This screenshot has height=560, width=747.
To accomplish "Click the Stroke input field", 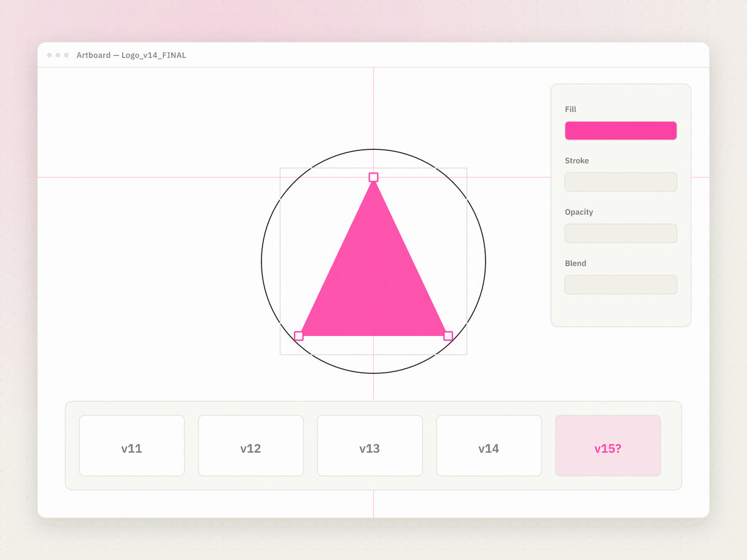I will pyautogui.click(x=621, y=182).
